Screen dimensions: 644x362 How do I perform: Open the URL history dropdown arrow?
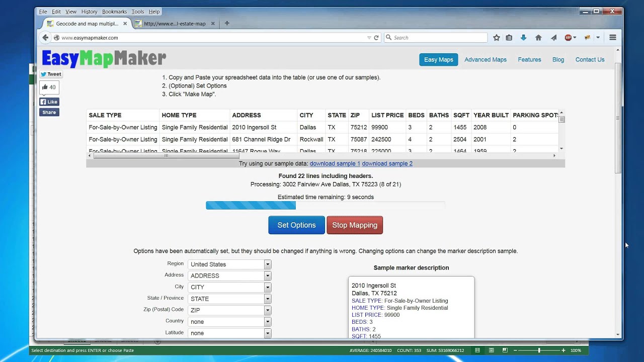pos(369,38)
